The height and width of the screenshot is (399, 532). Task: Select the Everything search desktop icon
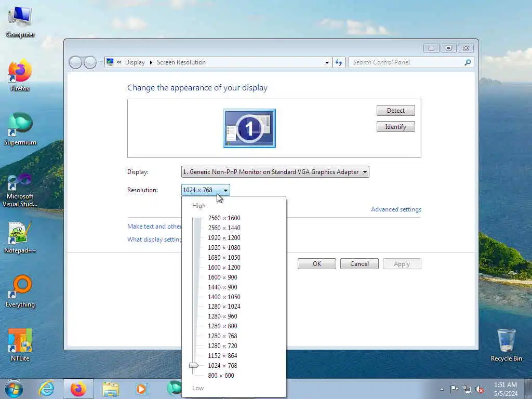(x=20, y=291)
